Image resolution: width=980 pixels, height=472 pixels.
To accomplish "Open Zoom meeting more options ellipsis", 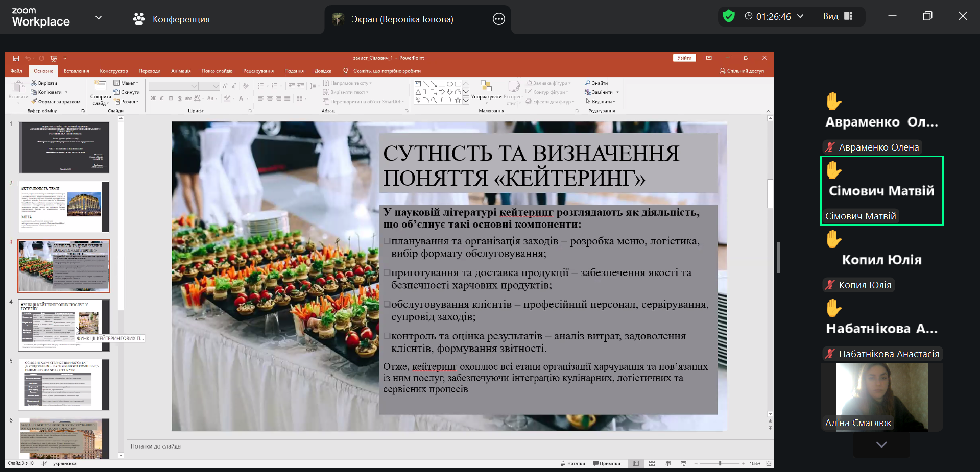I will tap(498, 19).
